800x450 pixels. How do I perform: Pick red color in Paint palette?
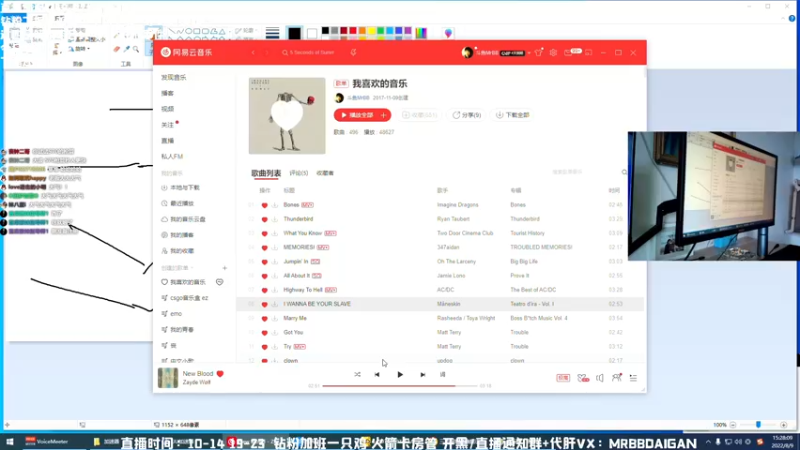tap(353, 31)
